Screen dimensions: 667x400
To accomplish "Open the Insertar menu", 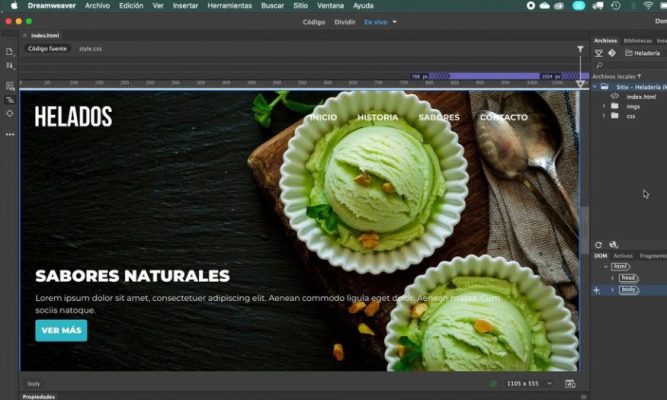I will coord(185,5).
